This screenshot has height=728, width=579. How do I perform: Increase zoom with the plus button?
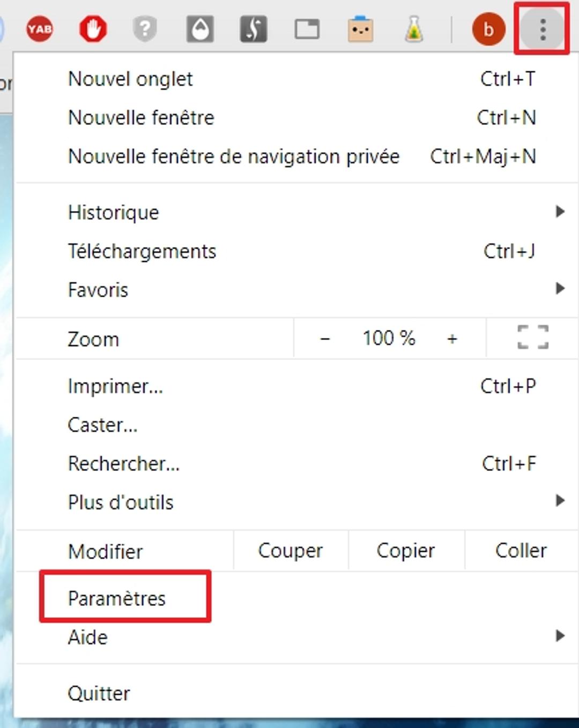coord(452,339)
